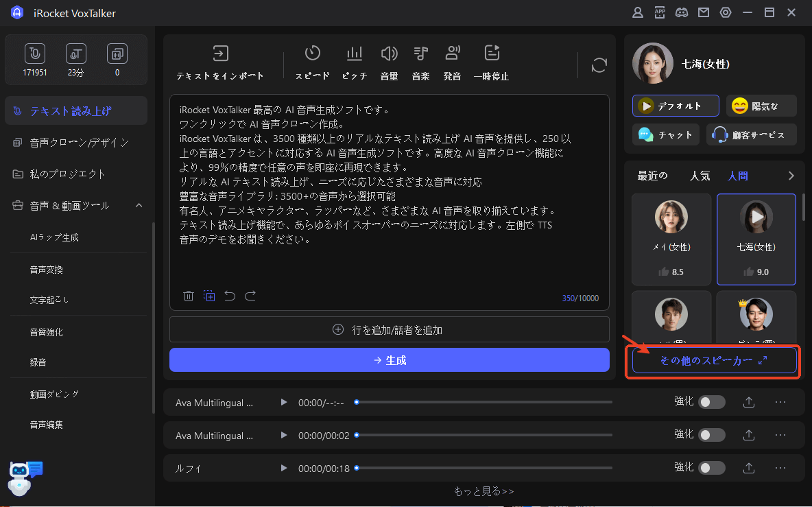
Task: Select the テキスト読み上げ menu item
Action: (76, 111)
